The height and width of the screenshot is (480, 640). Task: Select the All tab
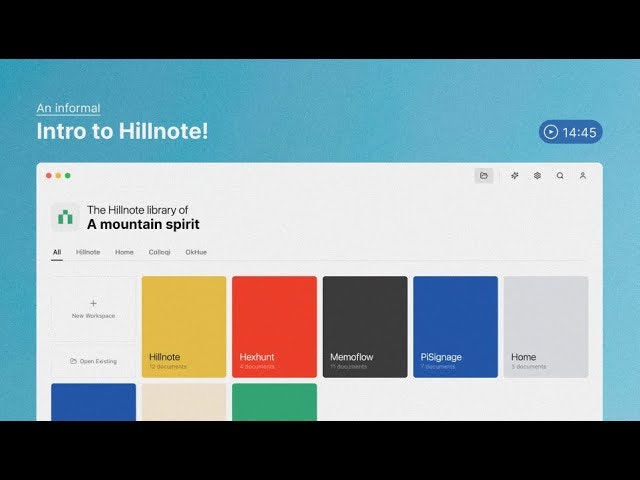pos(57,252)
